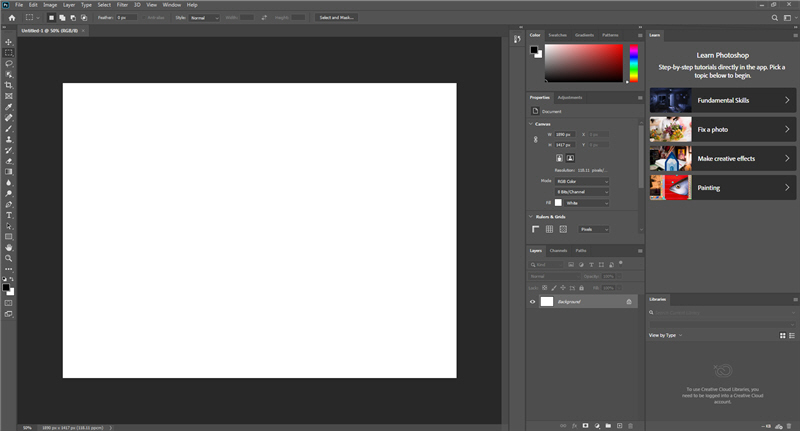Select the Clone Stamp tool
Image resolution: width=800 pixels, height=431 pixels.
(x=9, y=139)
